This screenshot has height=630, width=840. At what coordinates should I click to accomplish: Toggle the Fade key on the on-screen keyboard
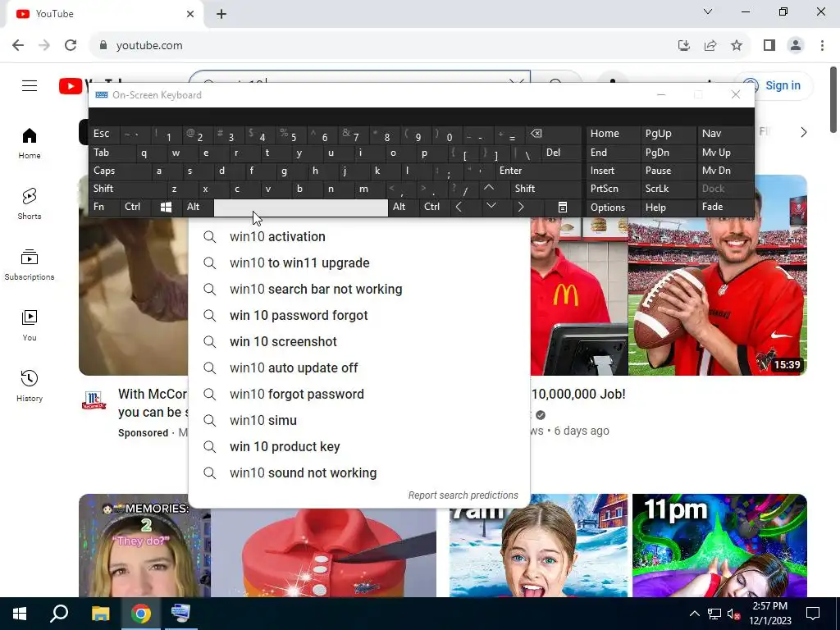[725, 208]
